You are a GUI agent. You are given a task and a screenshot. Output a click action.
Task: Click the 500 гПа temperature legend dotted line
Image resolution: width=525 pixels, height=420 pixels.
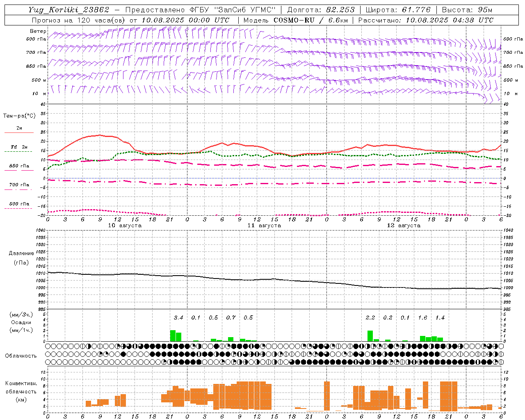pyautogui.click(x=18, y=208)
